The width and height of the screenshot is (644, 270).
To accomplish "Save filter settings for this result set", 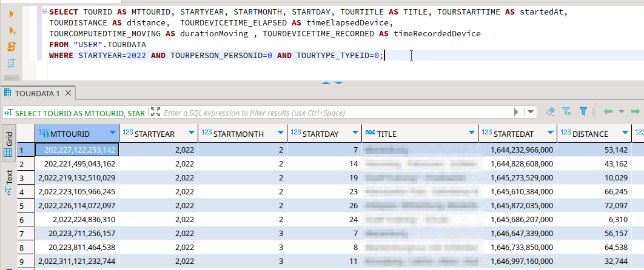I will pos(567,111).
